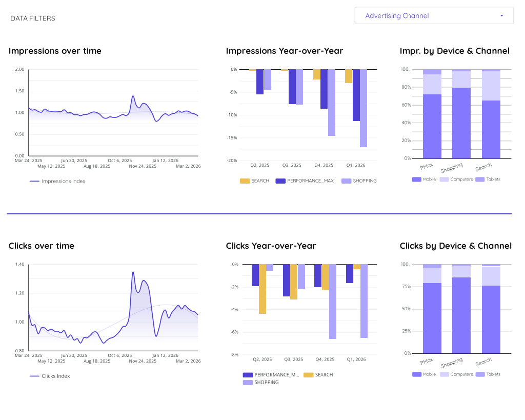Click the Clicks Index legend text
The height and width of the screenshot is (420, 525).
(x=55, y=376)
